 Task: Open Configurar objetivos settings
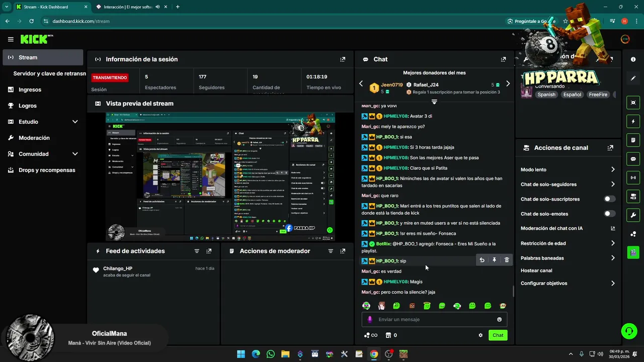pyautogui.click(x=568, y=283)
